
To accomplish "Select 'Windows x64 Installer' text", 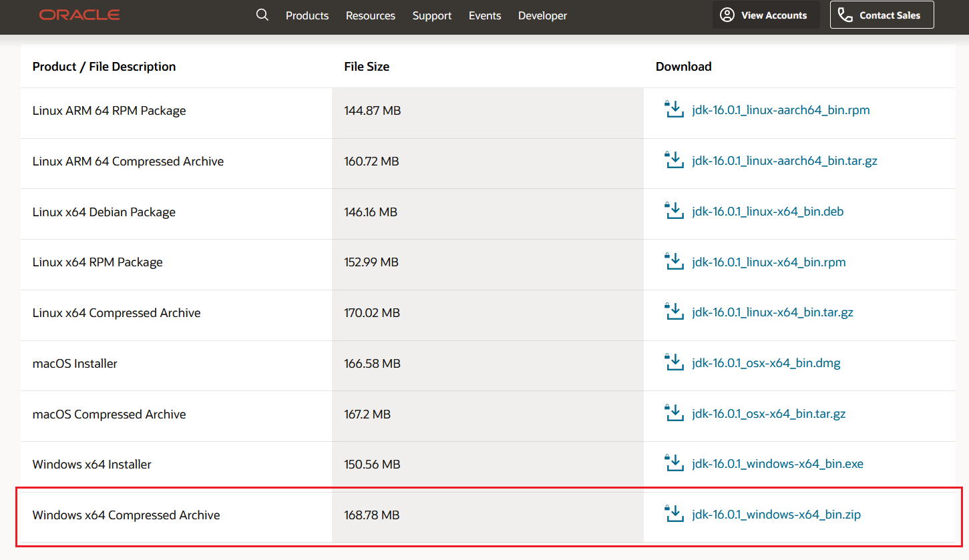I will [92, 465].
